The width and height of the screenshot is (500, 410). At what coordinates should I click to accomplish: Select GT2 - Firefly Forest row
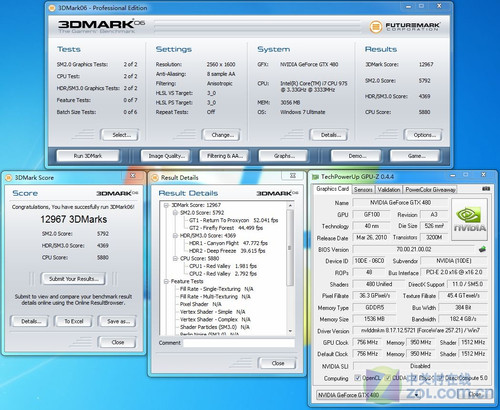(226, 228)
